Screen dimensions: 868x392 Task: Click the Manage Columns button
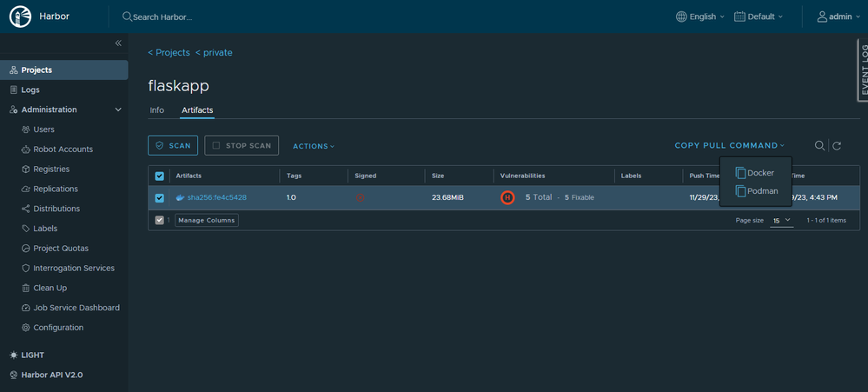coord(207,221)
